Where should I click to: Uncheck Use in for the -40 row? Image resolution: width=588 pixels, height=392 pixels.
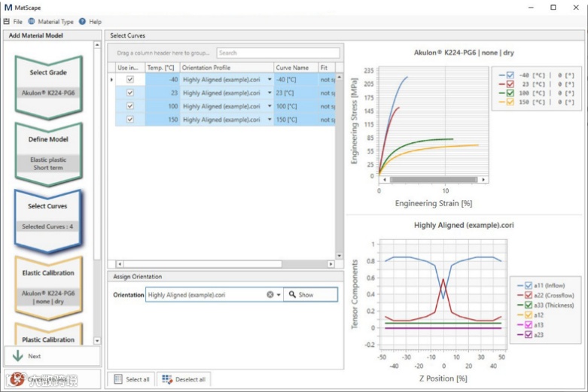pyautogui.click(x=130, y=80)
